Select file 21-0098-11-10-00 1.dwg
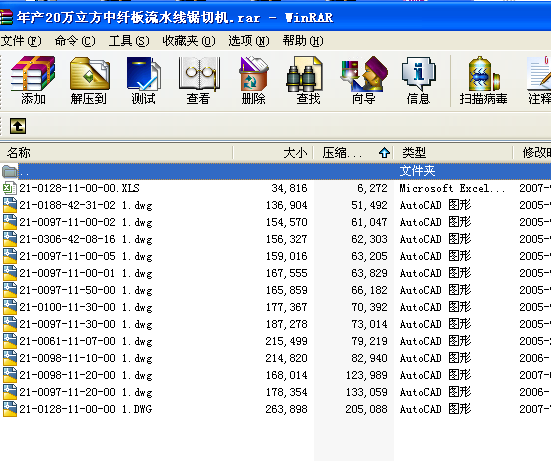Image resolution: width=551 pixels, height=461 pixels. 276,358
